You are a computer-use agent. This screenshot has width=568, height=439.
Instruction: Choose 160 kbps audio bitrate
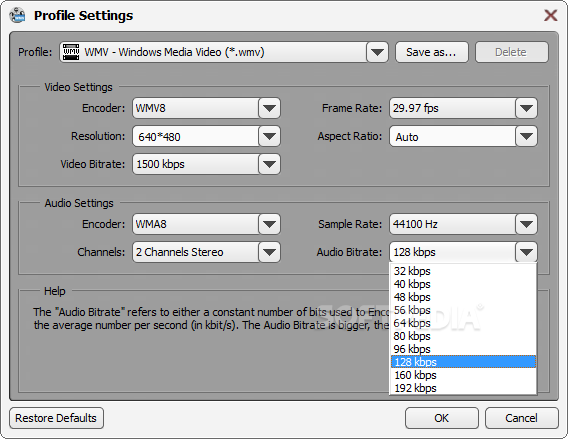463,375
